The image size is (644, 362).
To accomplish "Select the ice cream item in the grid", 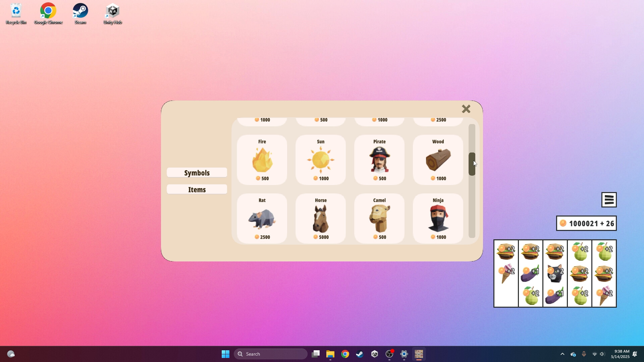I will 505,272.
